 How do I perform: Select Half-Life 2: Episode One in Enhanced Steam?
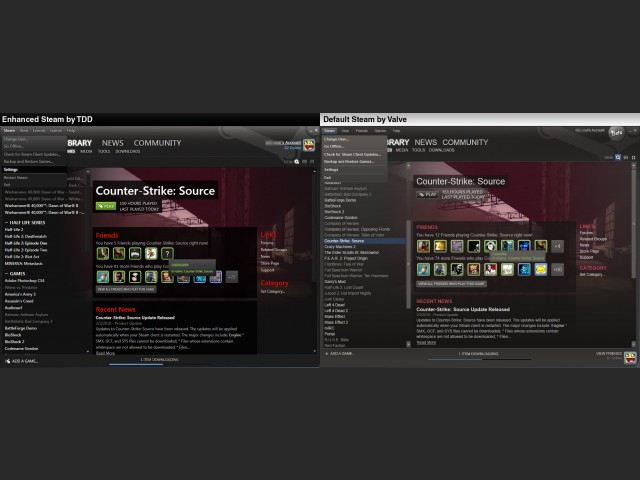pyautogui.click(x=26, y=243)
